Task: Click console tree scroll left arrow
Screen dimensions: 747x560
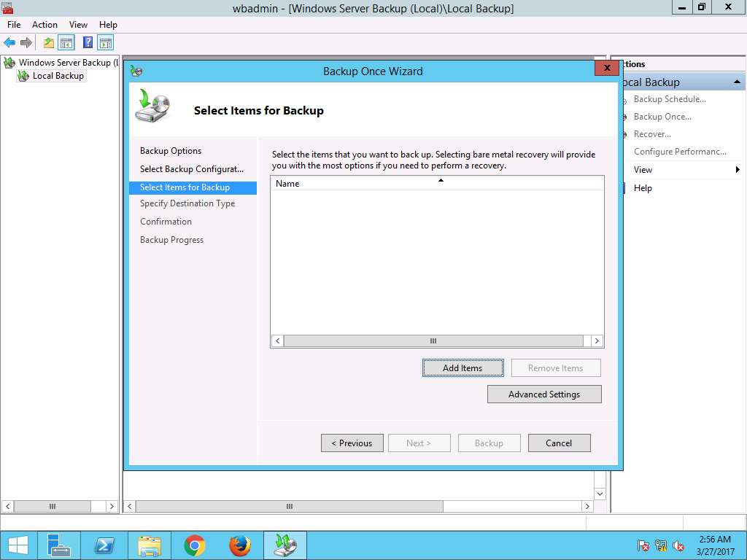Action: (7, 506)
